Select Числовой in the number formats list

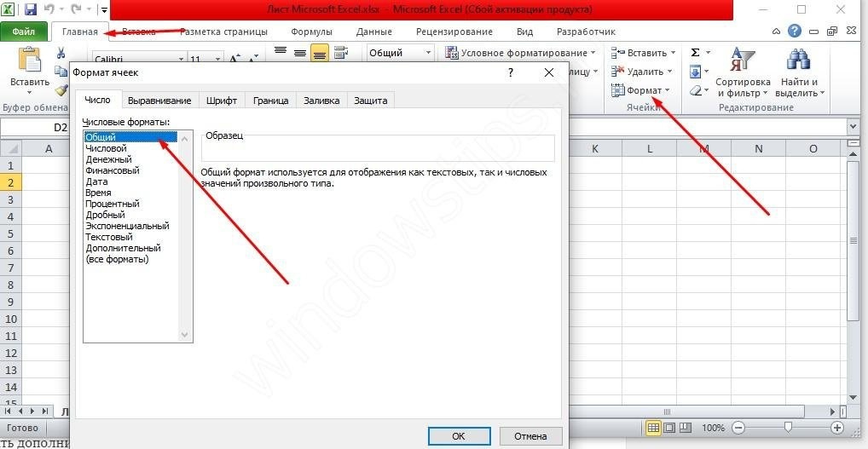[x=106, y=148]
